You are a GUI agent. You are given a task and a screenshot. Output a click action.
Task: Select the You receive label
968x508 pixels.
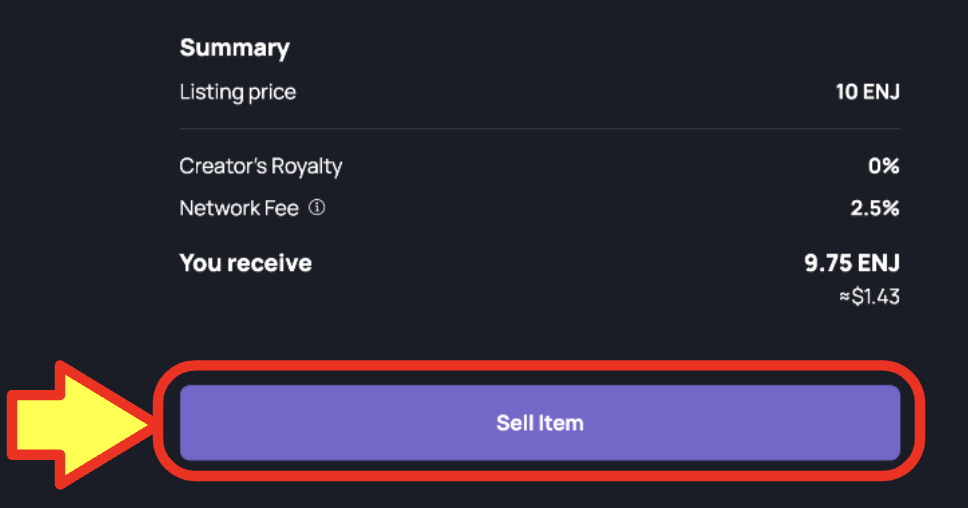click(246, 263)
